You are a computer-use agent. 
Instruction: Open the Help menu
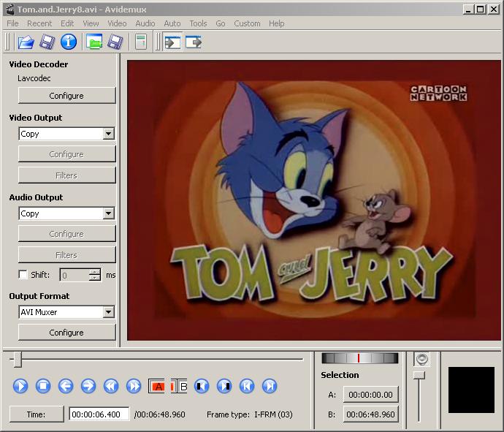pyautogui.click(x=277, y=23)
